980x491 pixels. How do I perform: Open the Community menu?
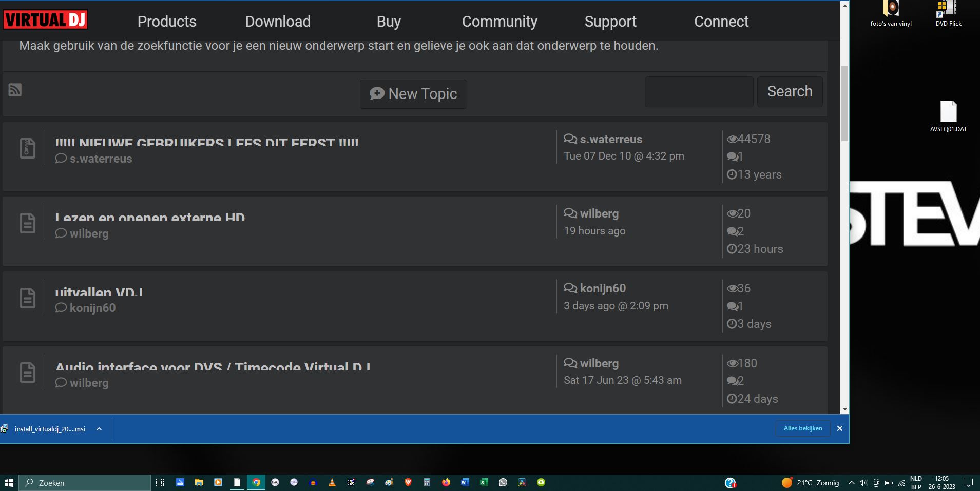point(499,21)
